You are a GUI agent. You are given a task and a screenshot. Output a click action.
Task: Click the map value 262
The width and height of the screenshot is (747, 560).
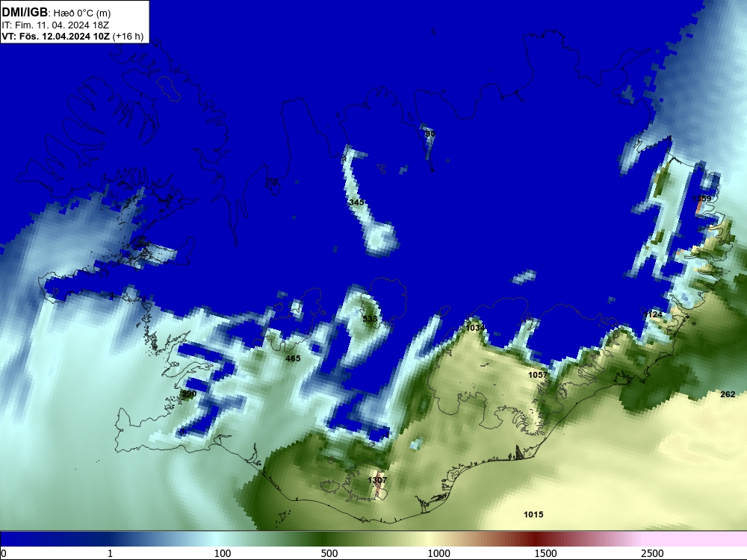728,394
